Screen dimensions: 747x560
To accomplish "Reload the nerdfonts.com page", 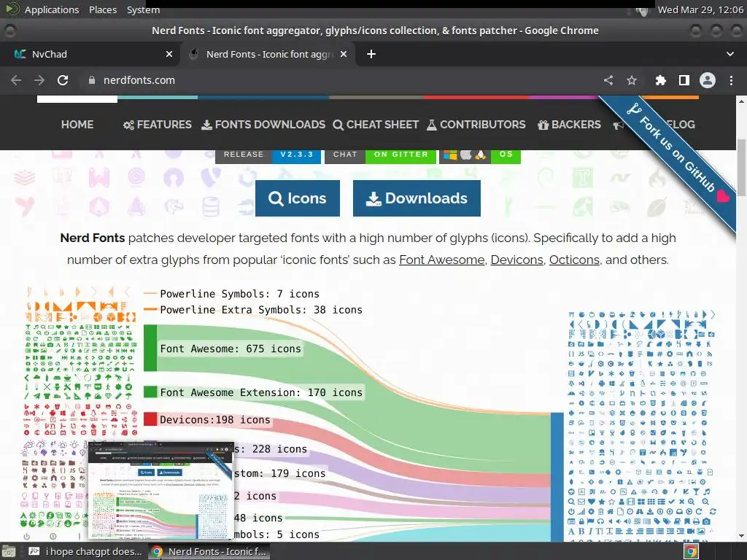I will tap(63, 80).
